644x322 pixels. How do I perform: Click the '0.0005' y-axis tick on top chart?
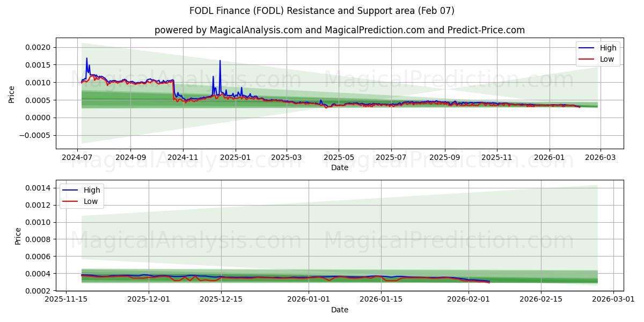[39, 100]
